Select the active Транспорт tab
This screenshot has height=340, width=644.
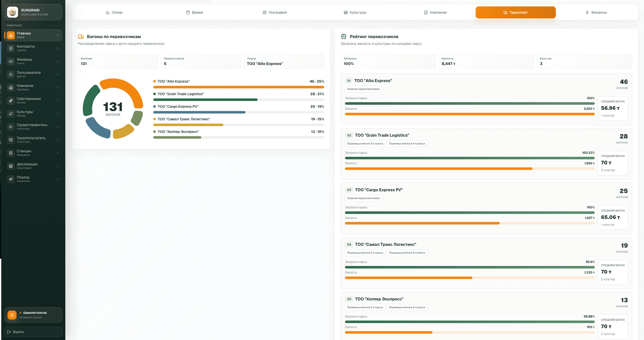tap(515, 13)
